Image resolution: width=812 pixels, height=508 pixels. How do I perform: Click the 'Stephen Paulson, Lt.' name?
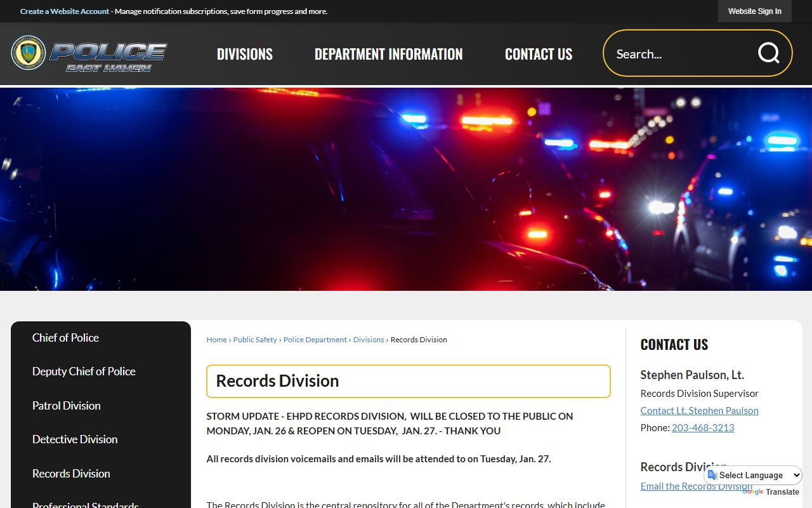click(x=692, y=375)
